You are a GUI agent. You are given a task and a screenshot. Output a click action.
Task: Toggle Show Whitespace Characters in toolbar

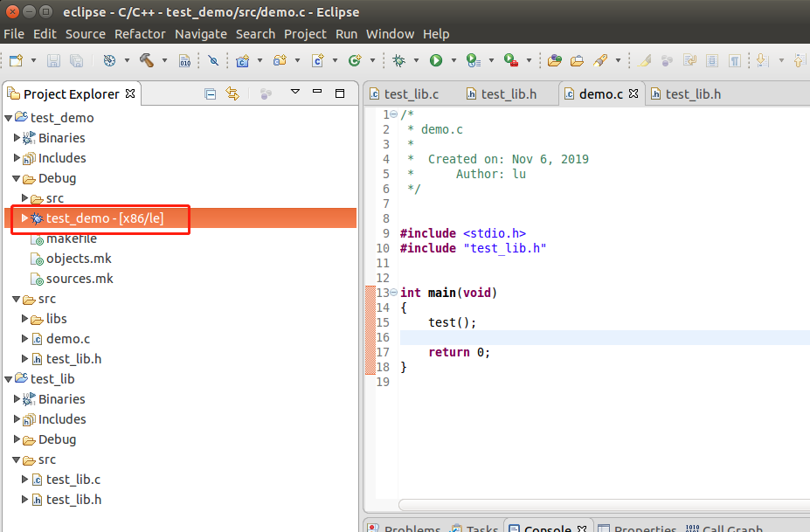point(733,61)
